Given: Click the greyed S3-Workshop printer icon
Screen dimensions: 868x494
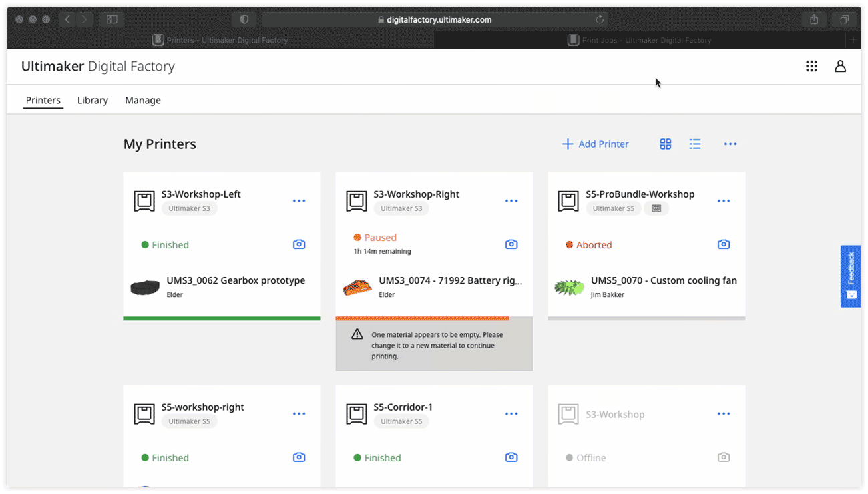Looking at the screenshot, I should (568, 413).
